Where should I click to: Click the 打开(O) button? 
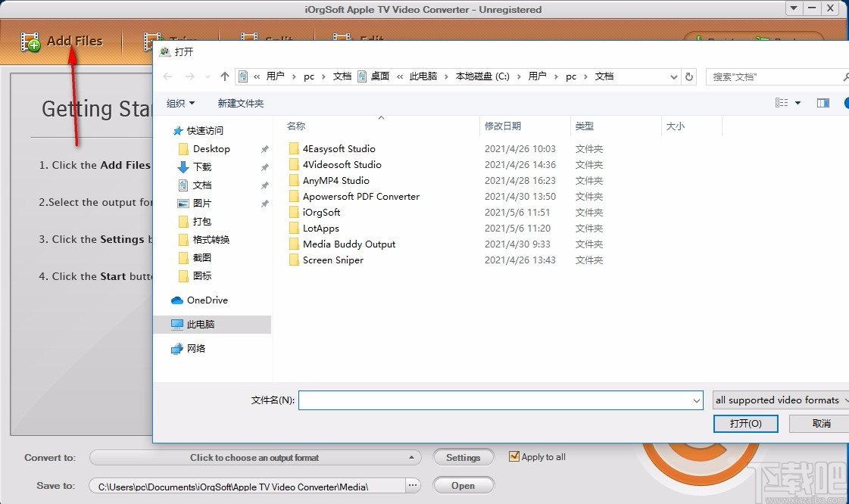point(745,423)
